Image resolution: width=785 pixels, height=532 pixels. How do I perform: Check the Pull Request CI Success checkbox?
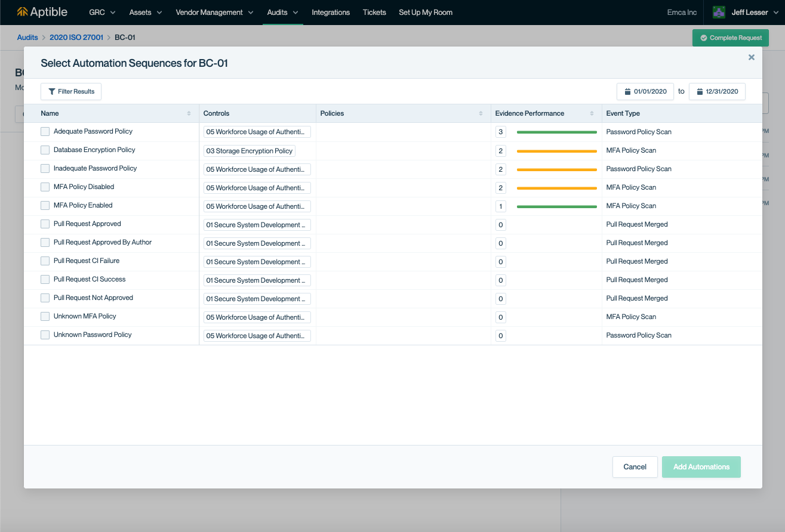click(x=45, y=279)
